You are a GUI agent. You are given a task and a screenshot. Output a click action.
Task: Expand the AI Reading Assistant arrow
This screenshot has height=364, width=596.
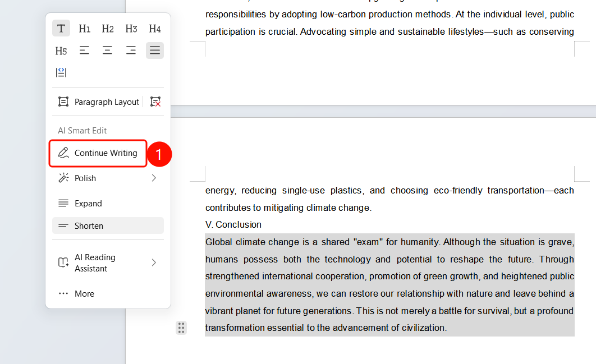[x=154, y=262]
